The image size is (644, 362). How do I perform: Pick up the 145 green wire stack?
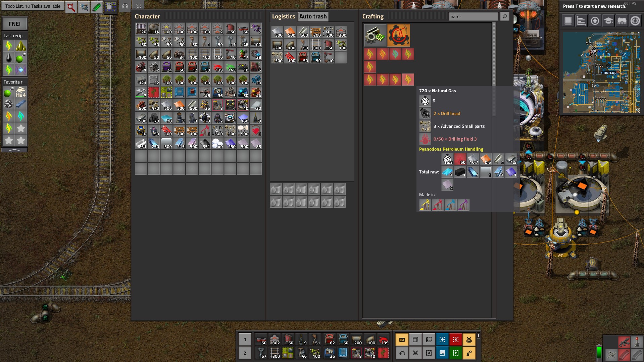(x=230, y=67)
